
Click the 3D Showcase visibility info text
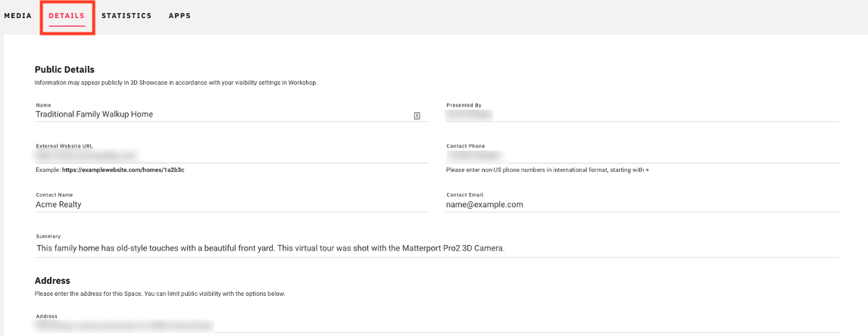[x=176, y=82]
